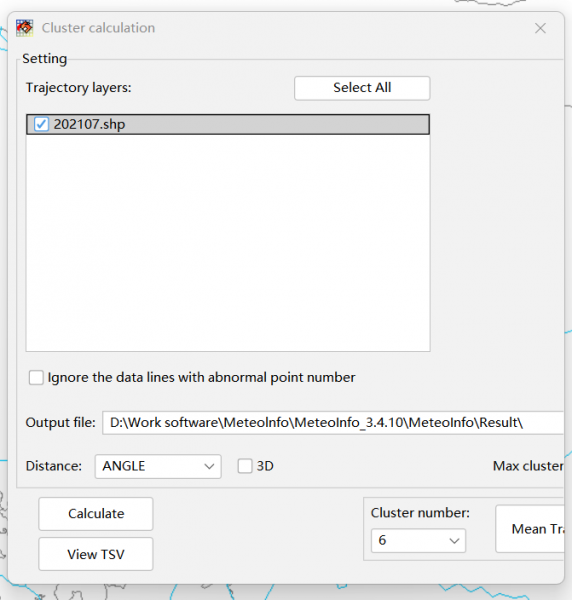Click the Trajectory layers label

click(x=78, y=88)
